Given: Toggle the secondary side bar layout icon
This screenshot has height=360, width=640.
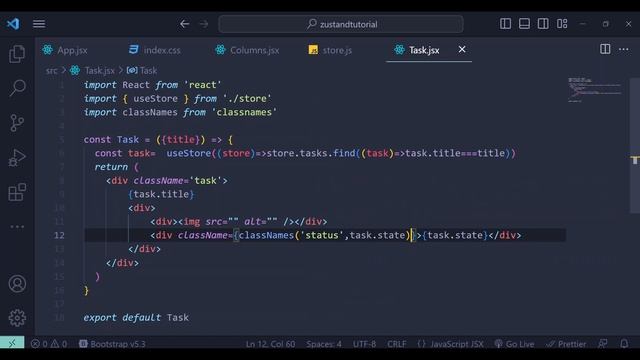Looking at the screenshot, I should [543, 24].
